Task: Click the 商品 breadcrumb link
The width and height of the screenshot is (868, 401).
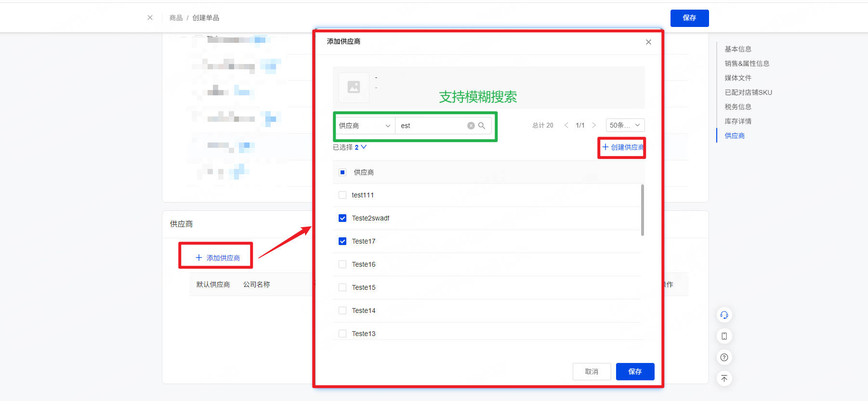Action: (x=176, y=18)
